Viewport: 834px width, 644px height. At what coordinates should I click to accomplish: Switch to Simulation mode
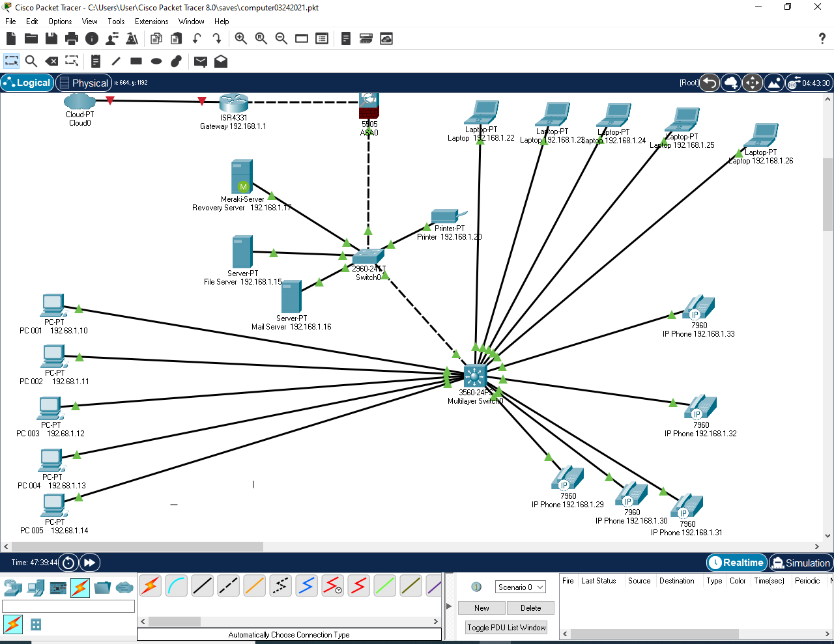tap(801, 563)
